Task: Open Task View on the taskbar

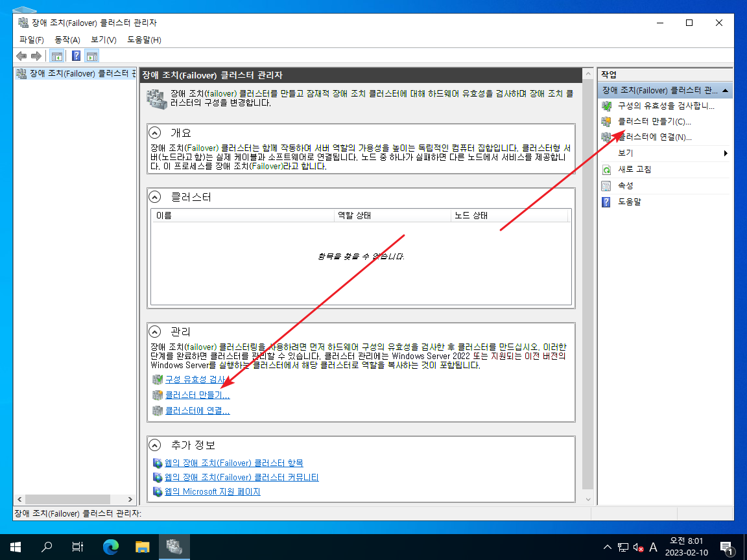Action: click(78, 547)
